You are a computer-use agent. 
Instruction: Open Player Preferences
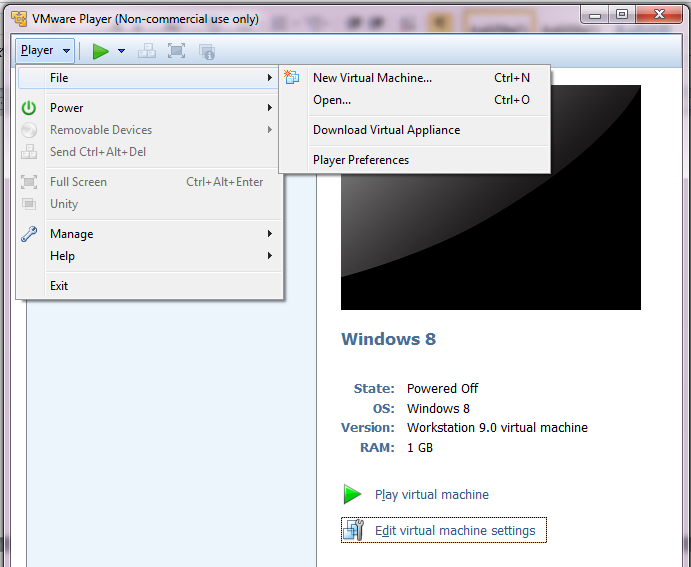click(x=415, y=160)
